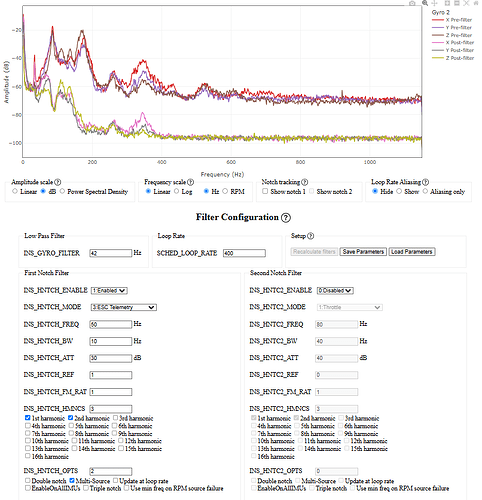This screenshot has width=482, height=500.
Task: Click the Amplitude scale help icon
Action: coord(57,182)
